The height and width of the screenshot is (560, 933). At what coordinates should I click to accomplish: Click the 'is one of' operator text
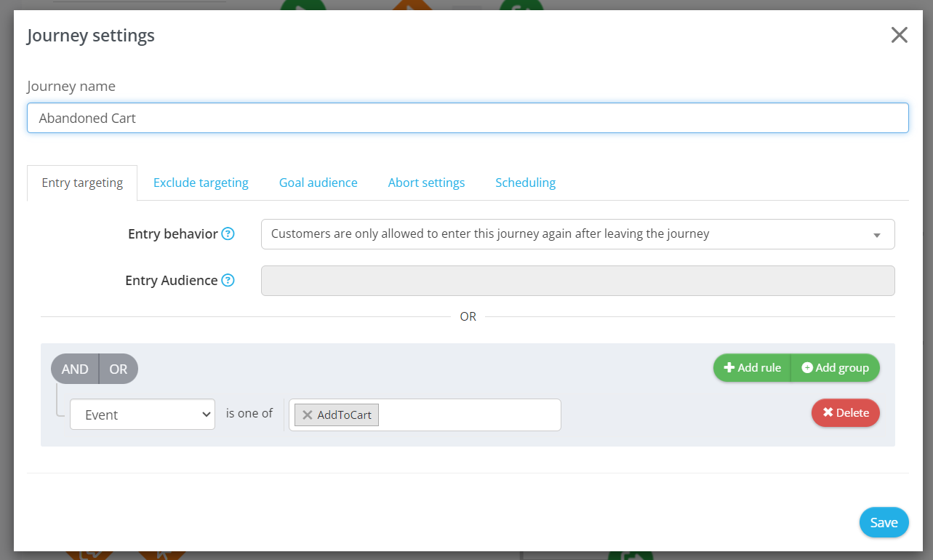tap(249, 413)
